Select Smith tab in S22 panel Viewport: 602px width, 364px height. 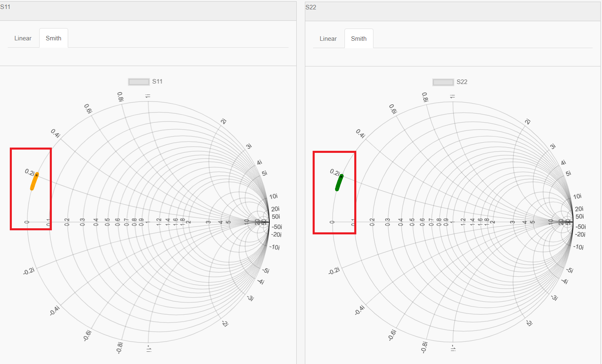359,39
